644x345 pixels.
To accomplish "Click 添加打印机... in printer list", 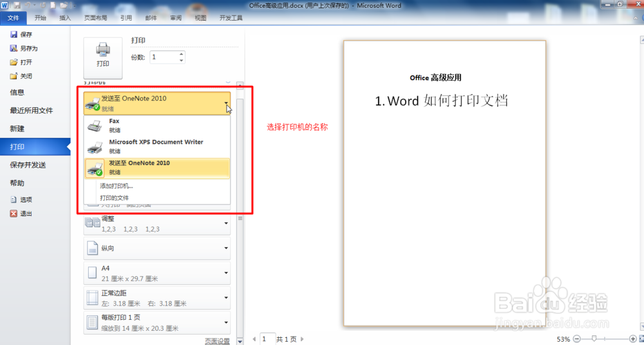I will point(116,186).
